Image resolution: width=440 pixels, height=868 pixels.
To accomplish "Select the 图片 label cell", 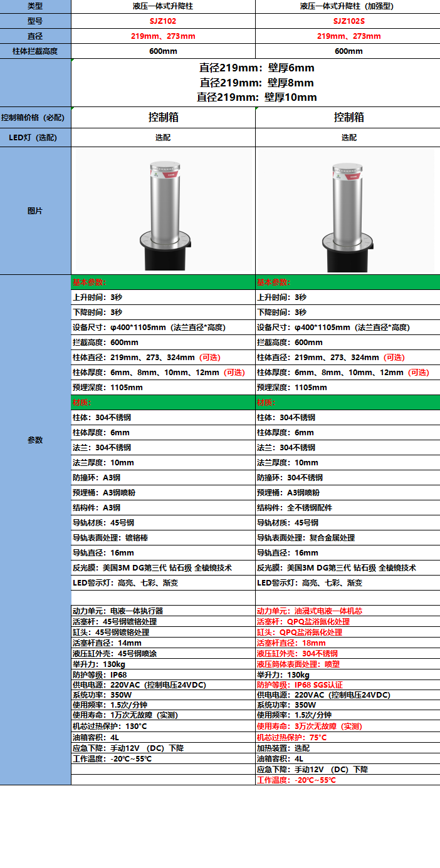I will (x=35, y=211).
